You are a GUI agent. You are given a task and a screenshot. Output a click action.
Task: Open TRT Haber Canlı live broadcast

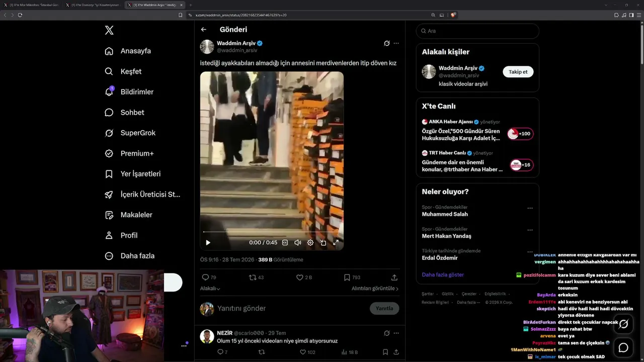tap(477, 161)
